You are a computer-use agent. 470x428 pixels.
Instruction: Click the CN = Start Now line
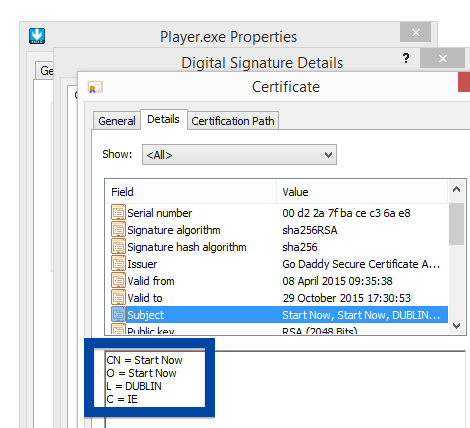tap(144, 360)
